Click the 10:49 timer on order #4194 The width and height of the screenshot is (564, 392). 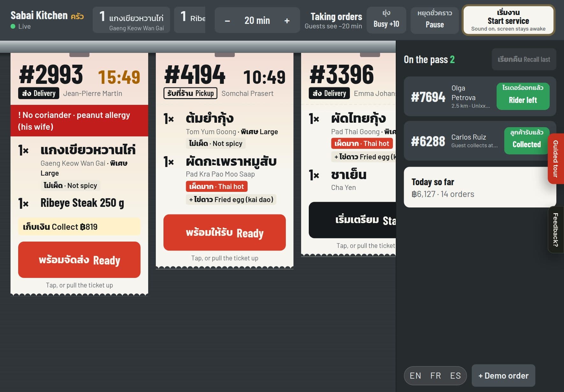264,77
